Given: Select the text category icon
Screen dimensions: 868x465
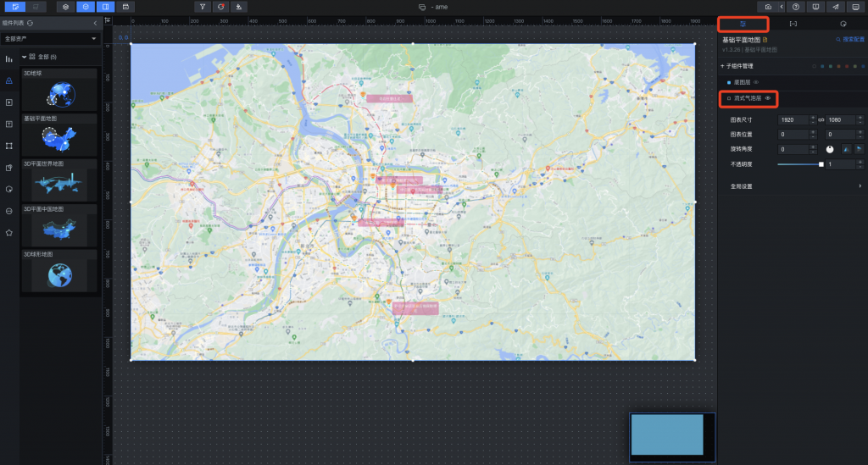Looking at the screenshot, I should (x=8, y=124).
